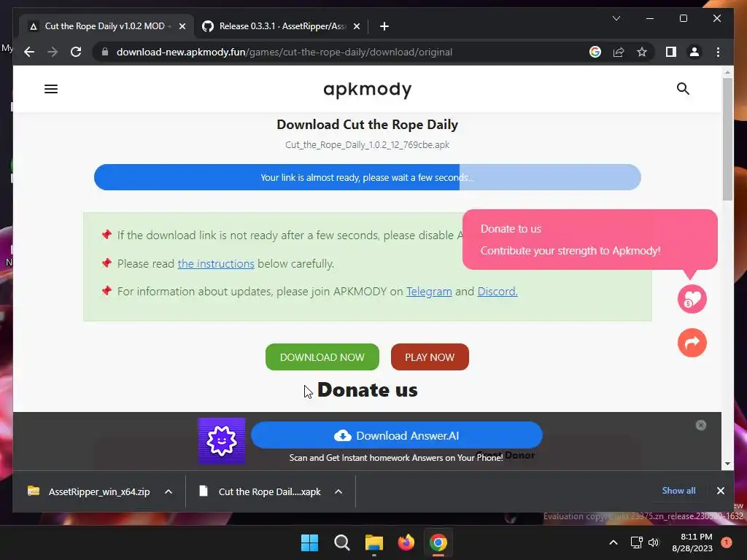Open Firefox from the taskbar

tap(406, 542)
